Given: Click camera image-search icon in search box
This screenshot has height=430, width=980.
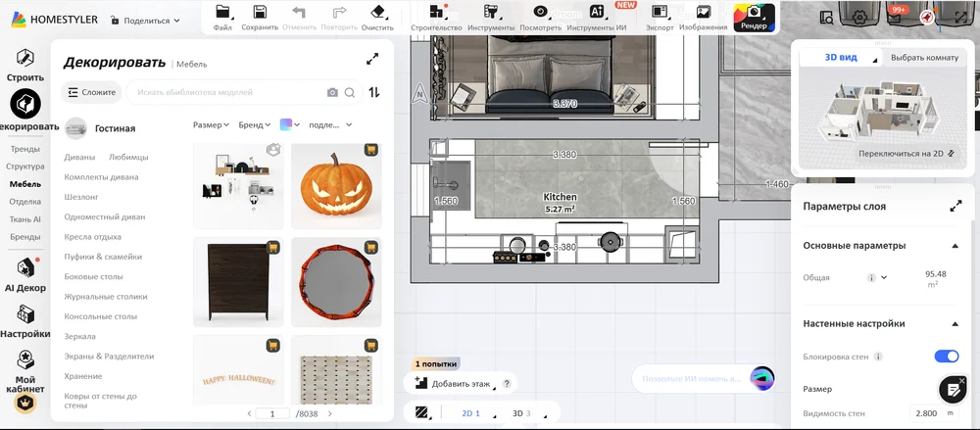Looking at the screenshot, I should pyautogui.click(x=332, y=92).
